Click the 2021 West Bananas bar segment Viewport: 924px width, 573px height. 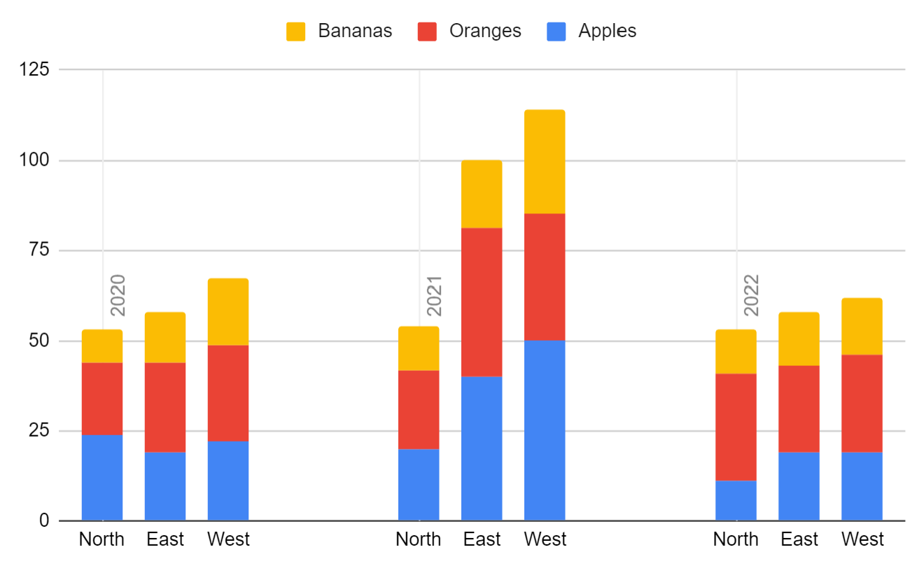tap(545, 162)
